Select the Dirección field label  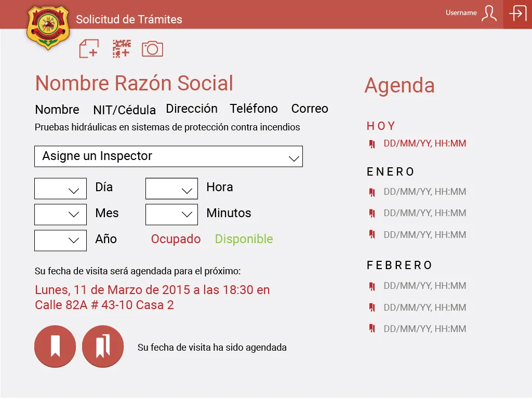[192, 109]
